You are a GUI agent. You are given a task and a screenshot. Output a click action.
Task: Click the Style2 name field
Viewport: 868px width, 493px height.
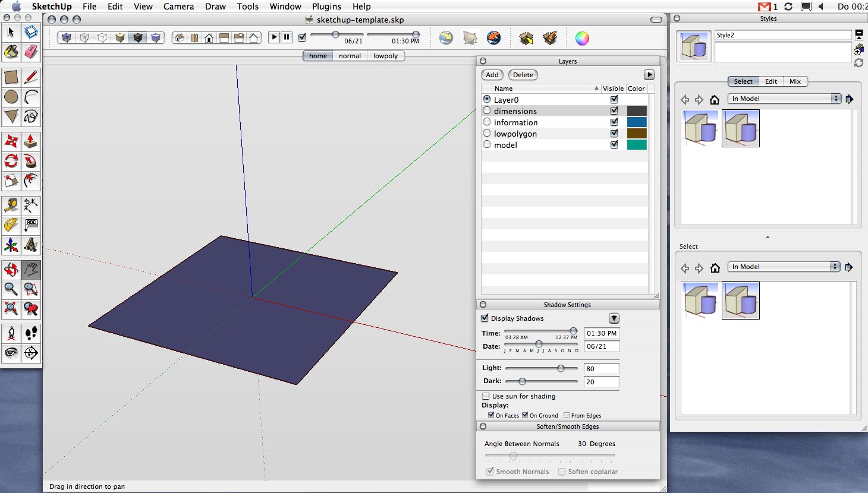(782, 35)
